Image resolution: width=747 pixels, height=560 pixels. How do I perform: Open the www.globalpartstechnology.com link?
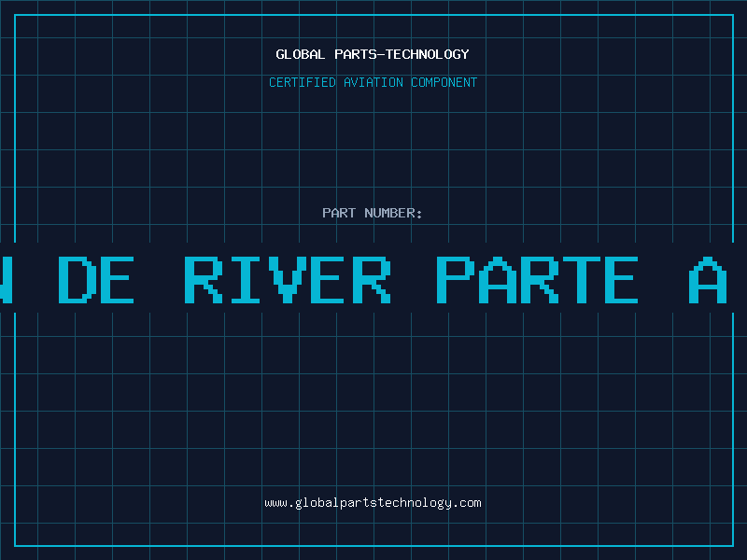[373, 503]
